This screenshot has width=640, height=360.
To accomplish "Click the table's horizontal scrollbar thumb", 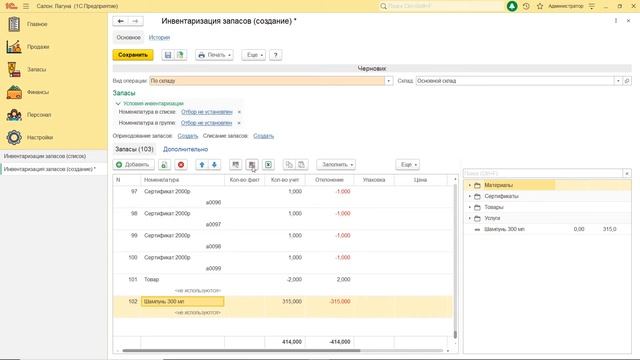I will (x=241, y=350).
